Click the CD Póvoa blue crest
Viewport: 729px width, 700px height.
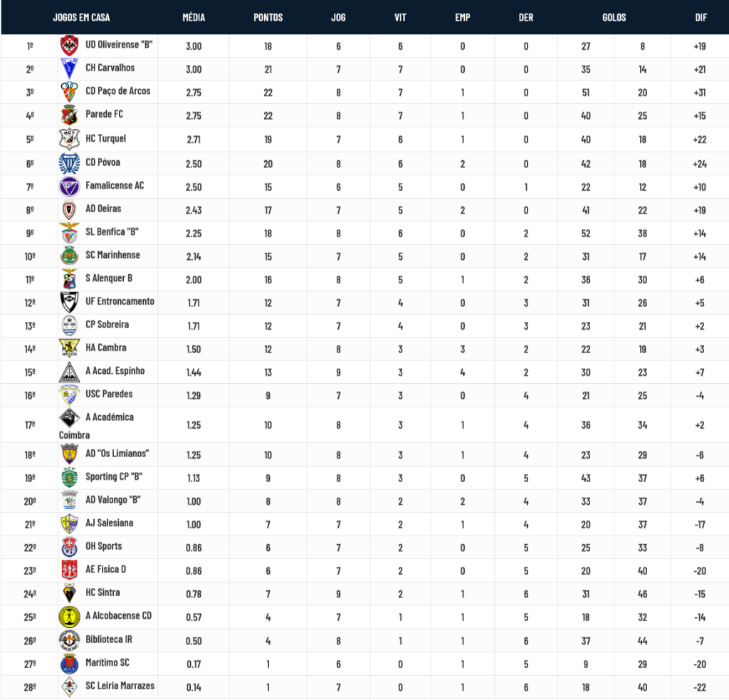(x=69, y=163)
